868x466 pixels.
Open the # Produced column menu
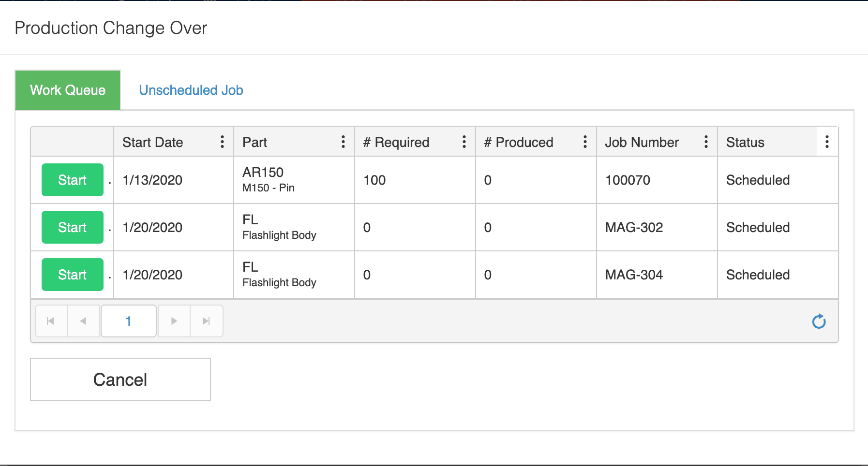(x=585, y=142)
